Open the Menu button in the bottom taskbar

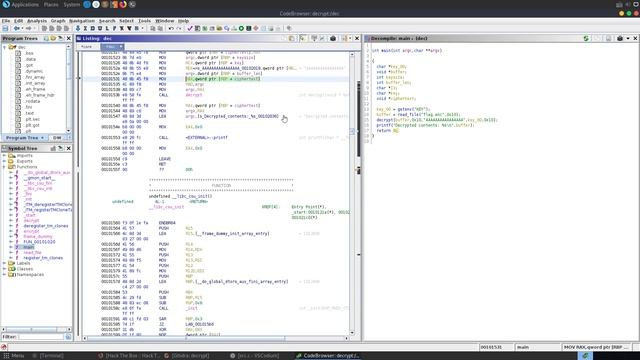[14, 356]
